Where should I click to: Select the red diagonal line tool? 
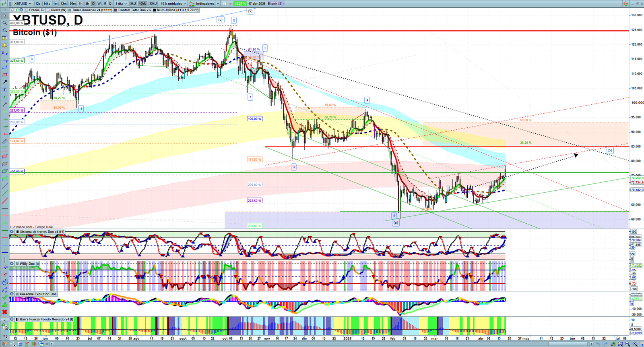point(5,201)
